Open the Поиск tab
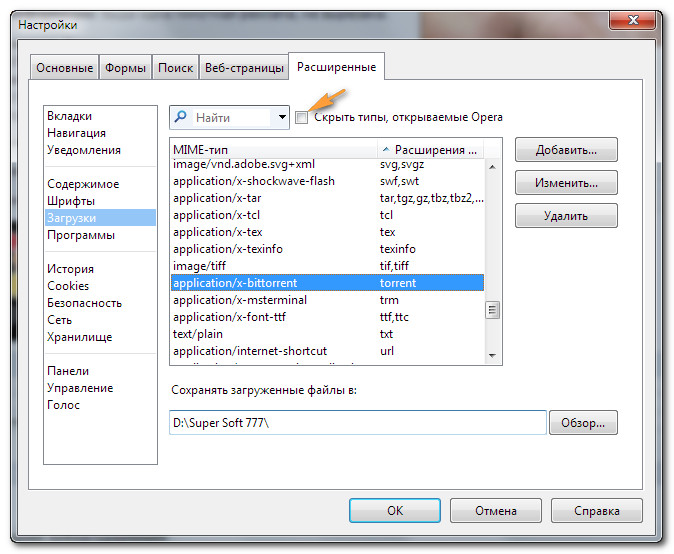The image size is (674, 554). coord(175,68)
